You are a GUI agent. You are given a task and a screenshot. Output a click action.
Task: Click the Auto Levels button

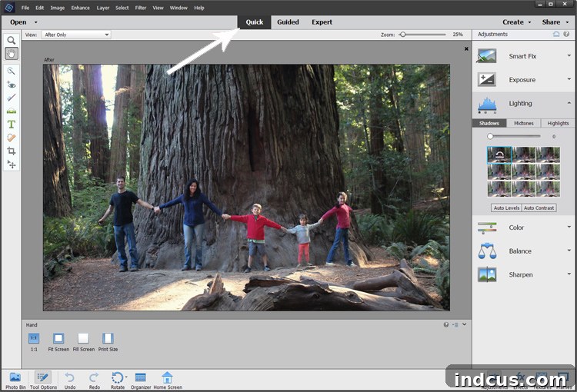[506, 208]
